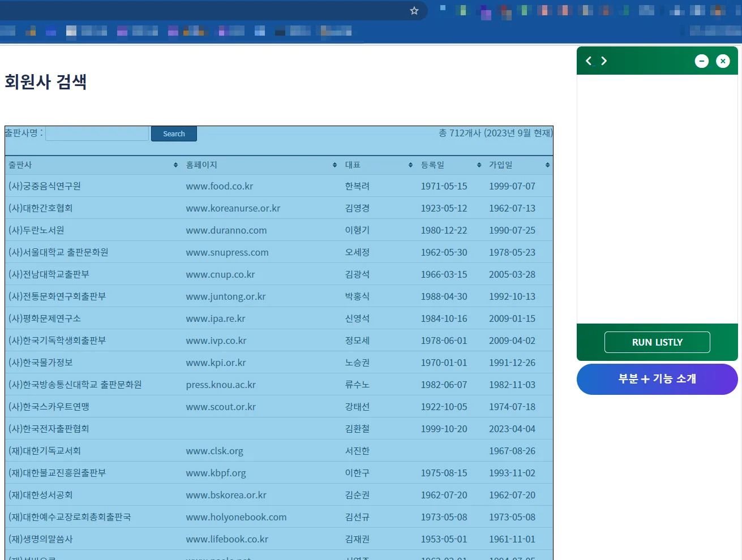Select the (재)대한성서공회 row
Image resolution: width=742 pixels, height=560 pixels.
point(41,495)
